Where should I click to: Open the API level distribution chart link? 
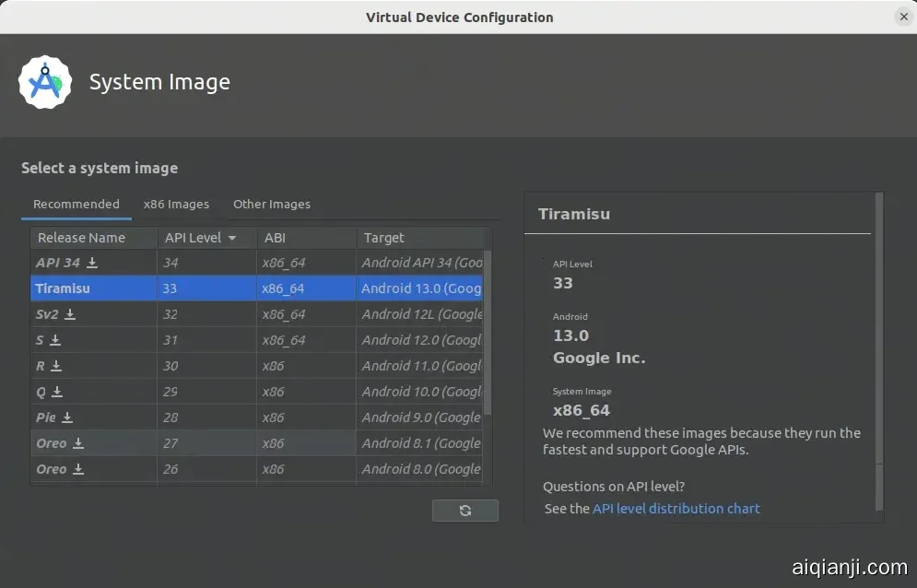(676, 509)
